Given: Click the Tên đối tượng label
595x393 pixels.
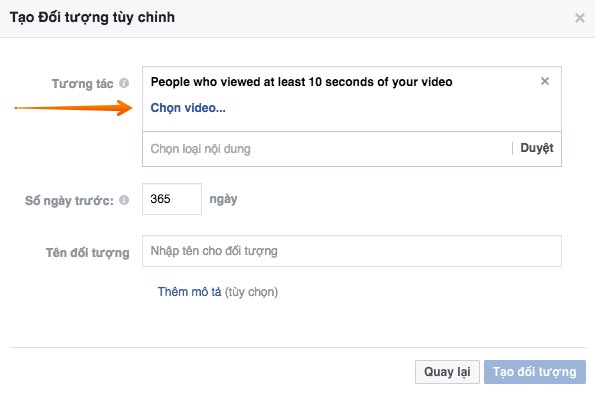Looking at the screenshot, I should (88, 253).
